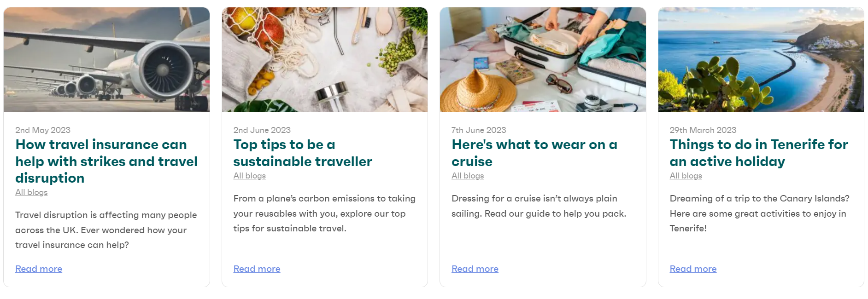
Task: Click the travel disruption summary text
Action: point(106,230)
